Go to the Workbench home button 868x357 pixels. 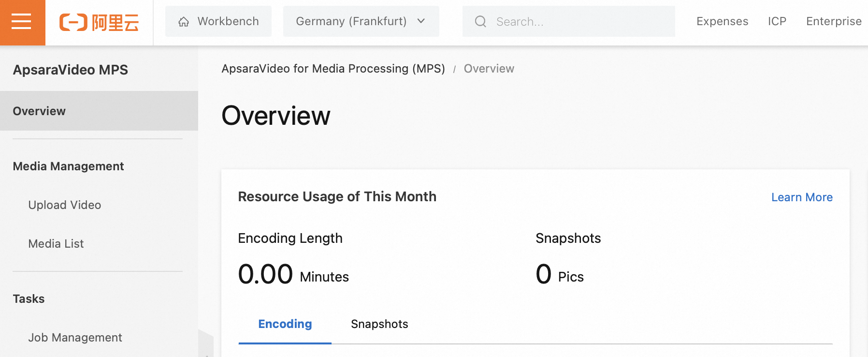tap(218, 21)
